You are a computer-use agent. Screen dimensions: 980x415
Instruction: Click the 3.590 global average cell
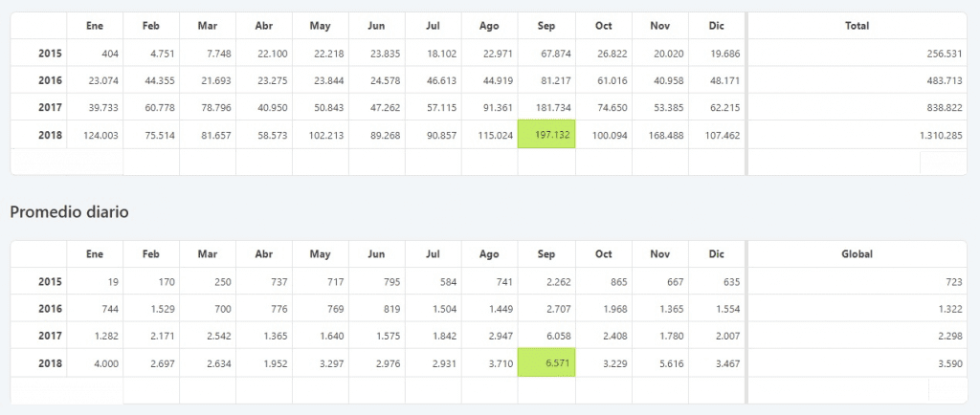947,363
